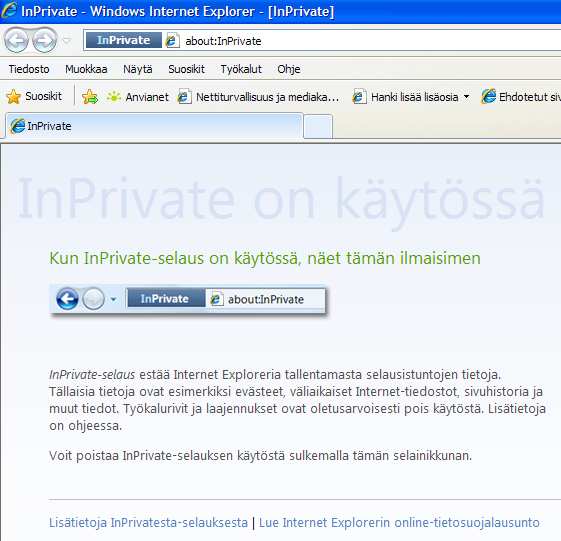
Task: Click the Internet Explorer title bar icon
Action: tap(9, 10)
